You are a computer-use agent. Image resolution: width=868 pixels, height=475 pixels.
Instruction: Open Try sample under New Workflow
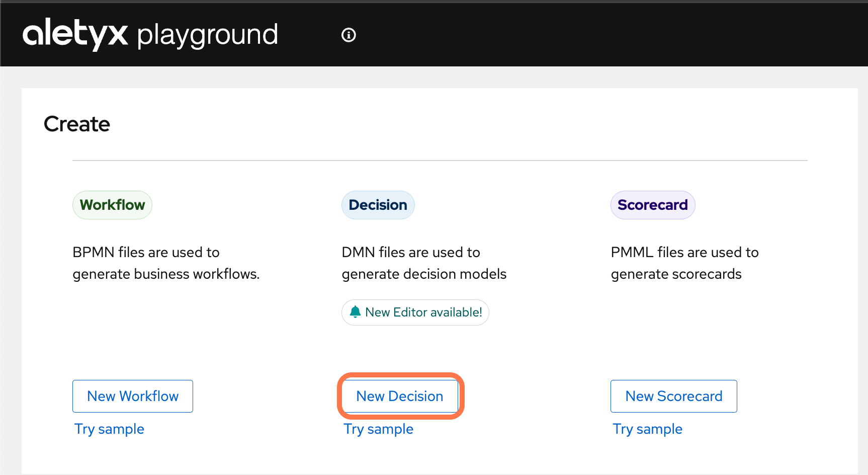pos(109,429)
